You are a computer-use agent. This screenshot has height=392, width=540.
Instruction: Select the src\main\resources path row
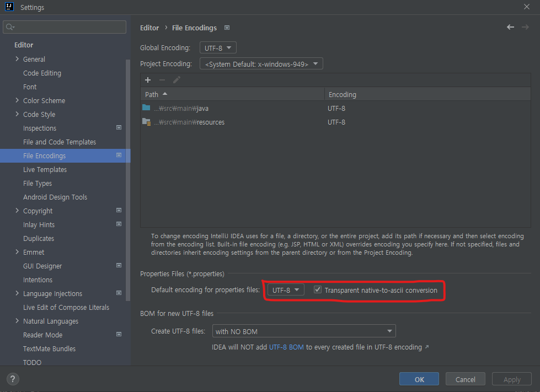[335, 122]
